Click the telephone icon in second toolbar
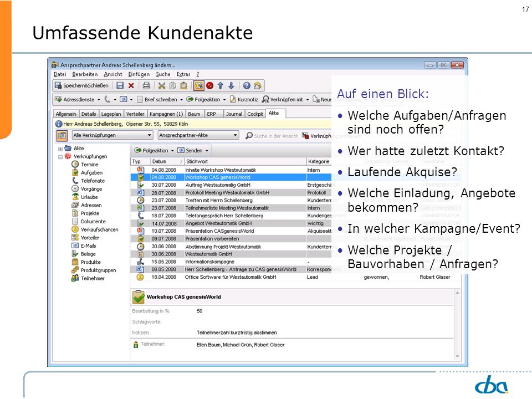The image size is (532, 399). (x=107, y=99)
